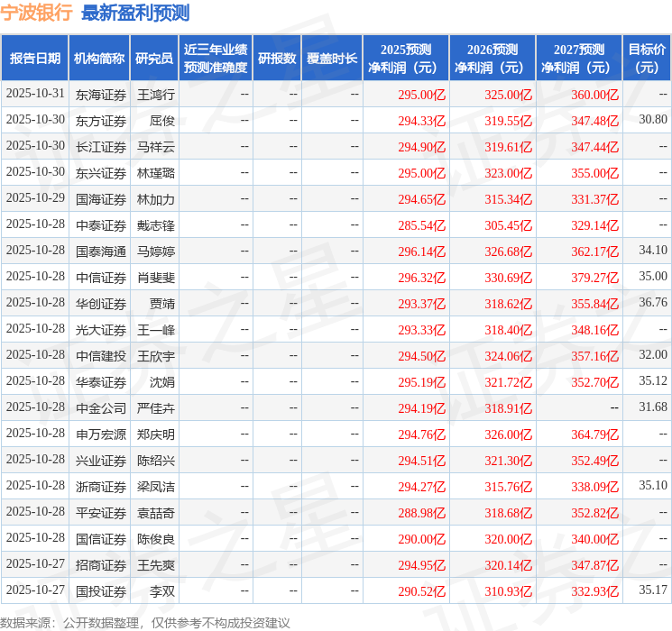672x631 pixels.
Task: Select the 中金公司 institution cell
Action: coord(101,408)
